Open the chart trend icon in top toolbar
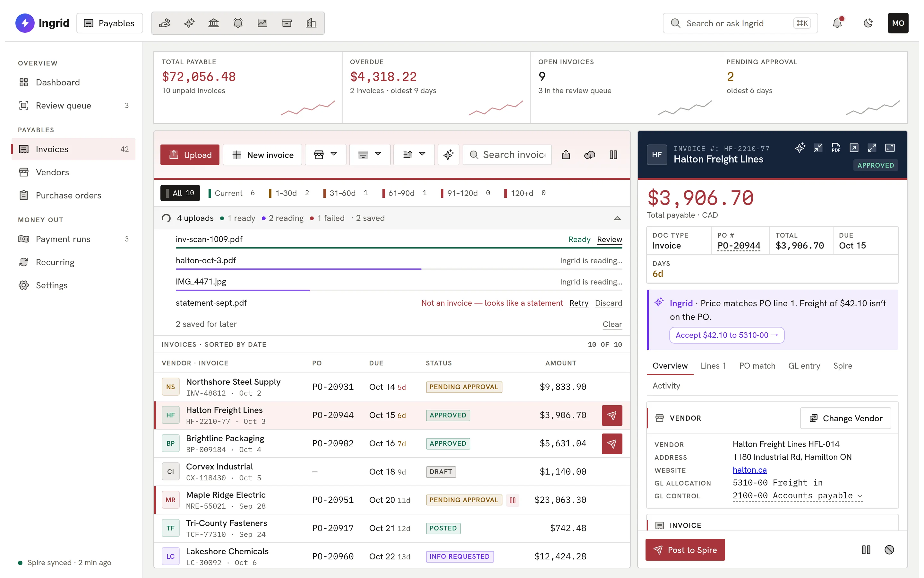This screenshot has height=578, width=924. (x=262, y=23)
